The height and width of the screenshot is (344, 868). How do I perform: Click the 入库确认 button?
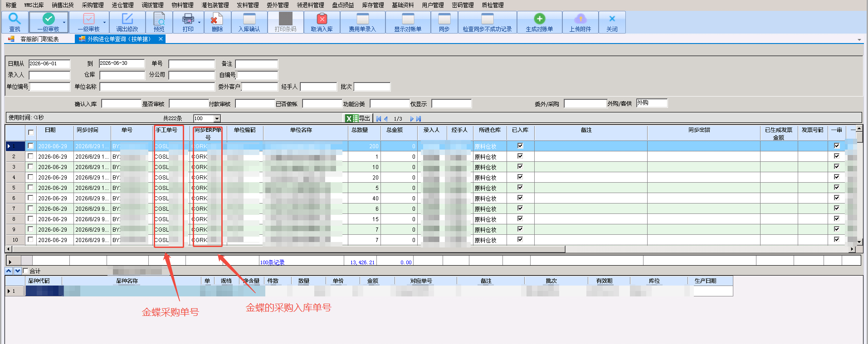click(249, 22)
